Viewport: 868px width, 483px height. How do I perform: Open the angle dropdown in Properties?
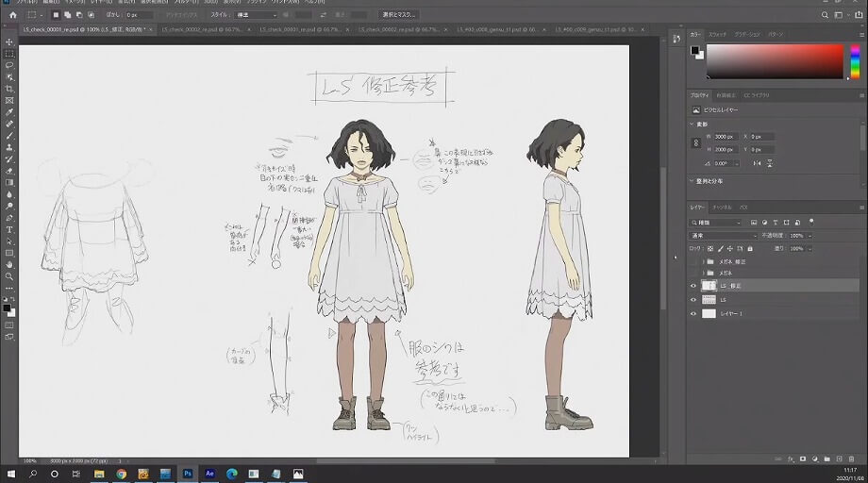tap(736, 164)
